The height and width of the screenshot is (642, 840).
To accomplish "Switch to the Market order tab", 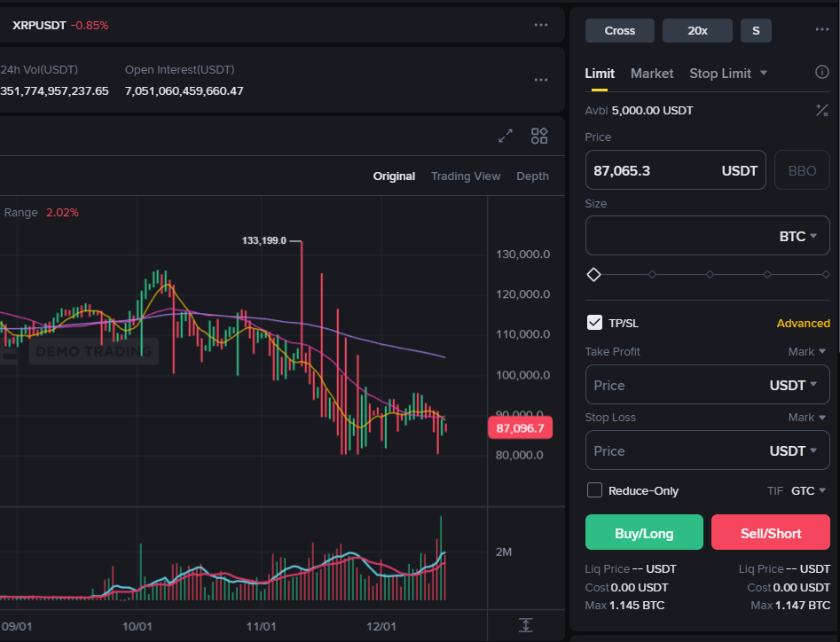I will 652,74.
